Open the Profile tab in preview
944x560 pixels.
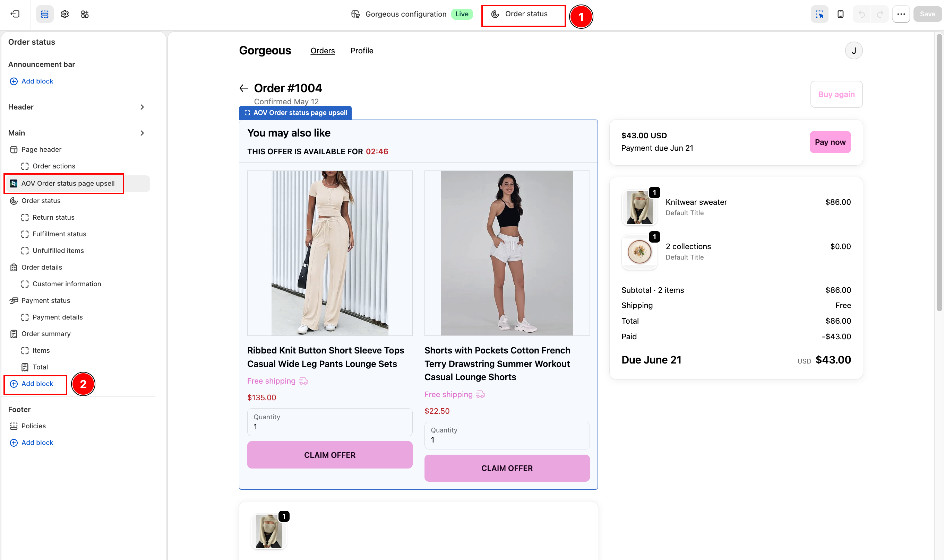[362, 51]
